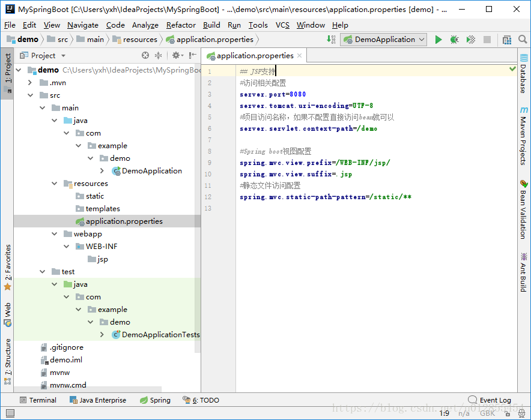
Task: Expand the DemoApplication class node arrow
Action: pos(102,171)
